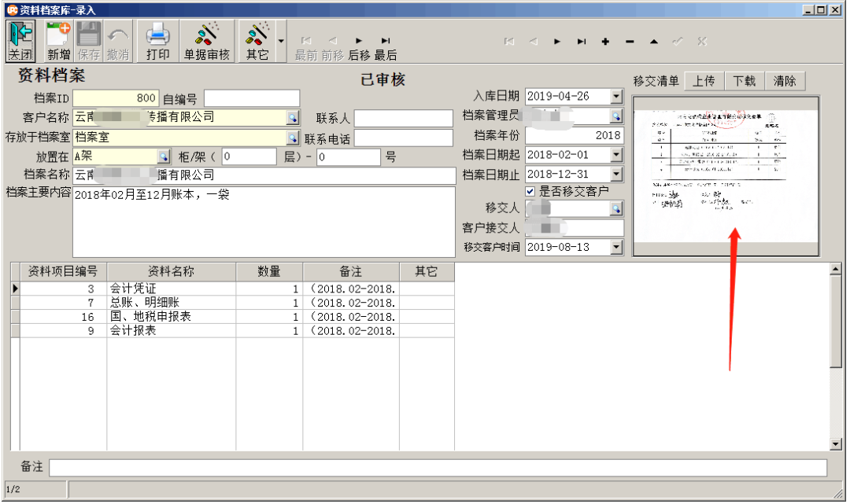Open lookup for 存放于档案室 field
This screenshot has width=850, height=504.
coord(293,138)
